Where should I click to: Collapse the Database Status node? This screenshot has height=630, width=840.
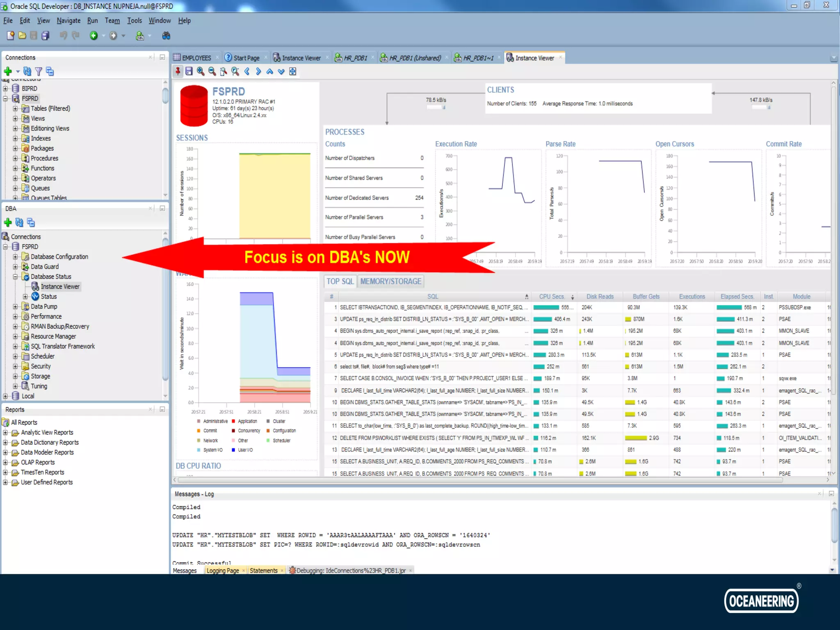(x=15, y=277)
